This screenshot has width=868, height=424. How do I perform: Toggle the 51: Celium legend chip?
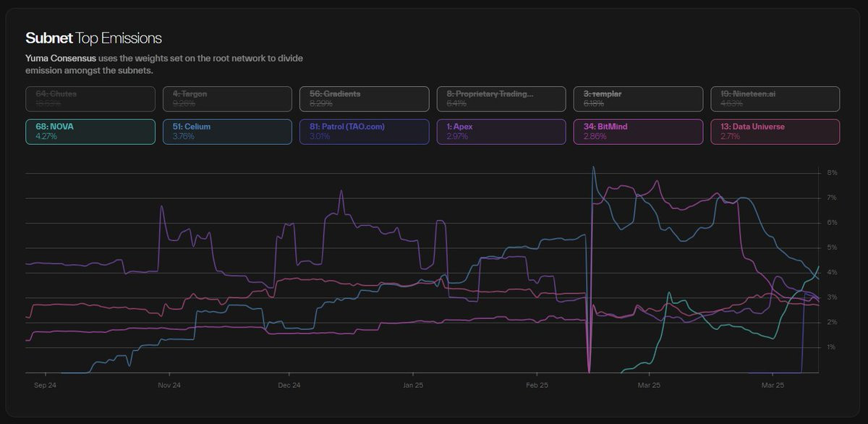pyautogui.click(x=227, y=132)
